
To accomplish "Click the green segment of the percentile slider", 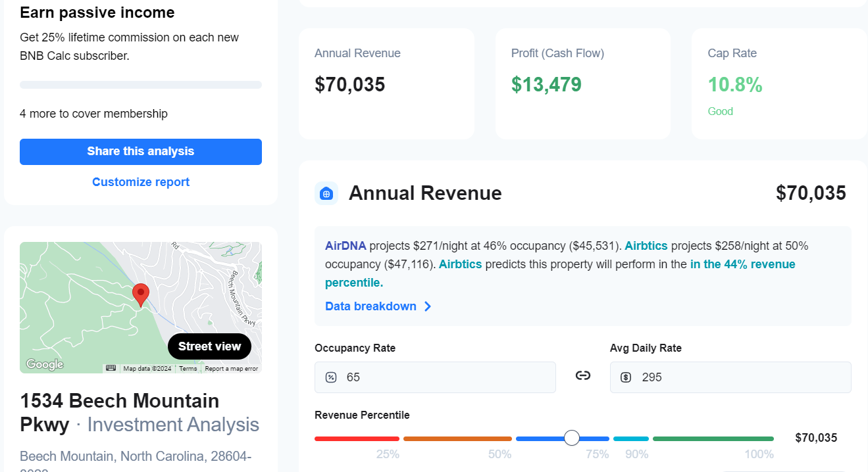I will tap(713, 438).
